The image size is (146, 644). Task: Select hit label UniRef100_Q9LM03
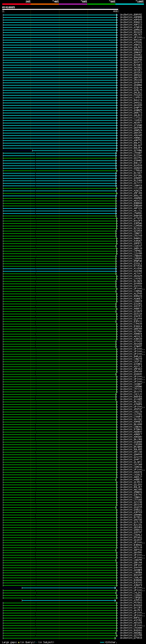point(131,47)
